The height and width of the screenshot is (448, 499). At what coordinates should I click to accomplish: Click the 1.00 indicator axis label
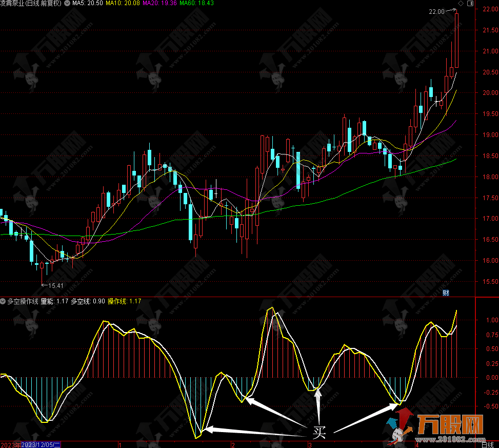(x=492, y=320)
